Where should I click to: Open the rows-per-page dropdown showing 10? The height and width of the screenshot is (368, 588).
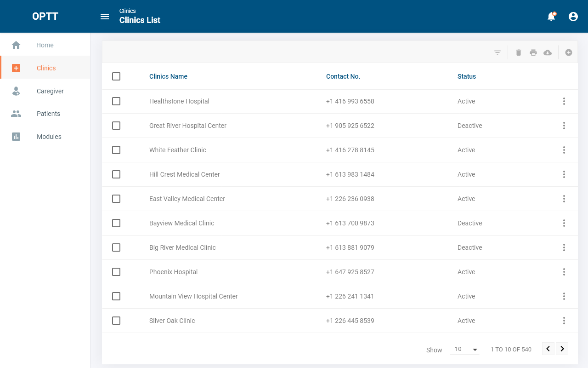coord(466,349)
